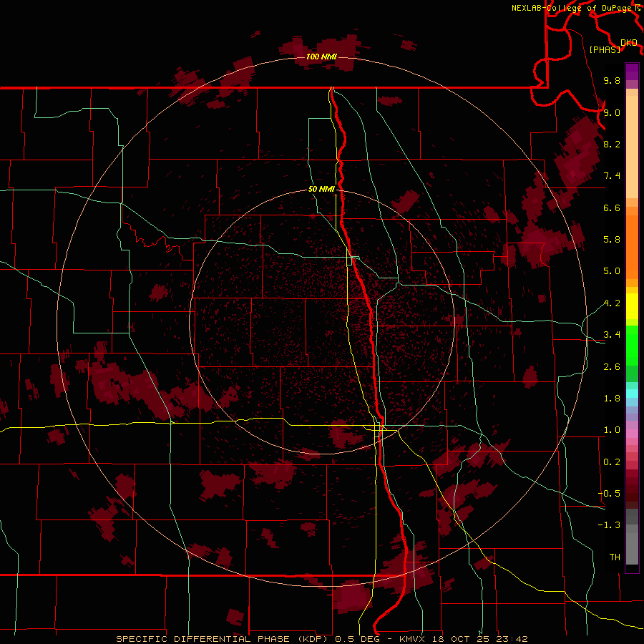Click the 5.0 color scale label

[x=612, y=271]
